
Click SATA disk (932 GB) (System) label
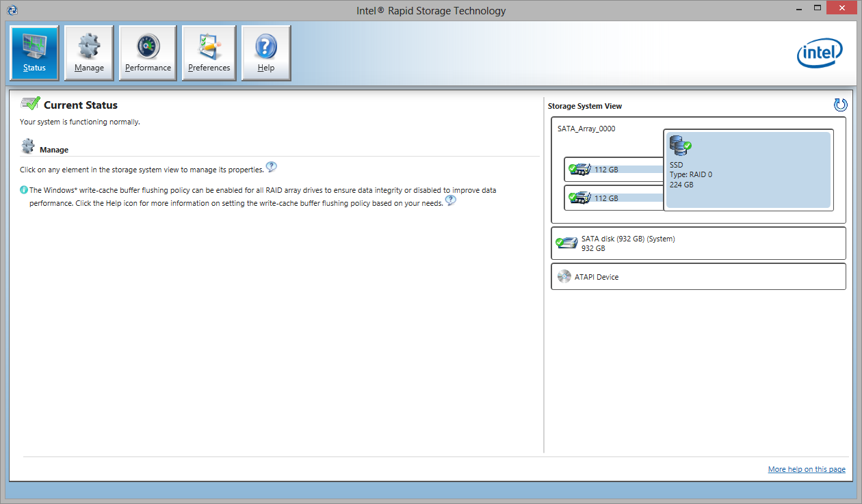point(628,239)
